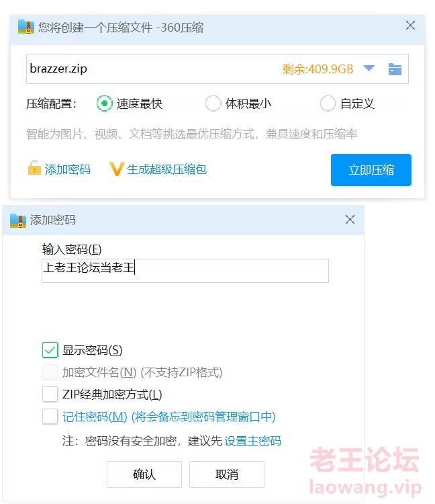
Task: Confirm password with 确认 button
Action: click(x=144, y=474)
